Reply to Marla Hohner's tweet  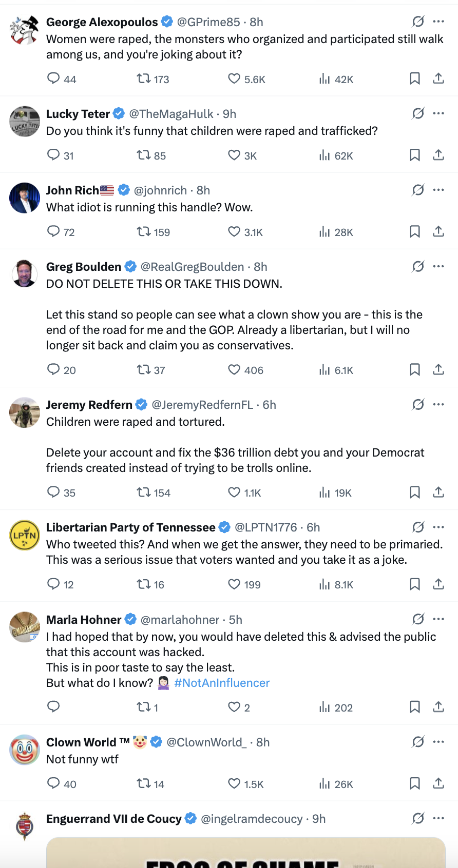(54, 707)
